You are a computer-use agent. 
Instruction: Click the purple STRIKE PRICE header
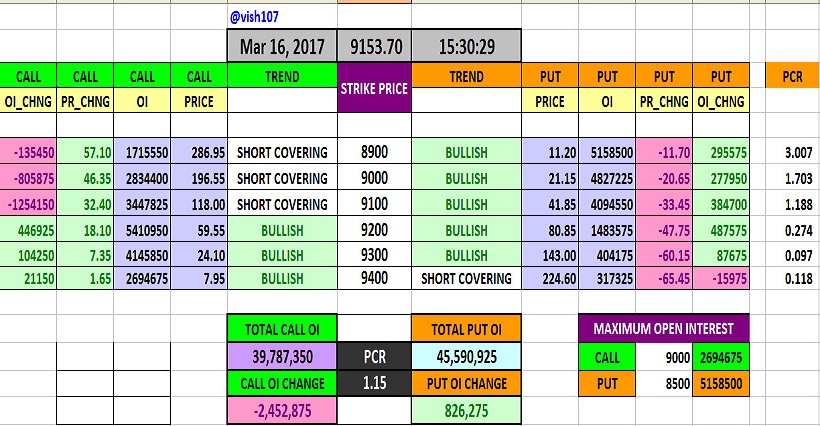(x=374, y=88)
